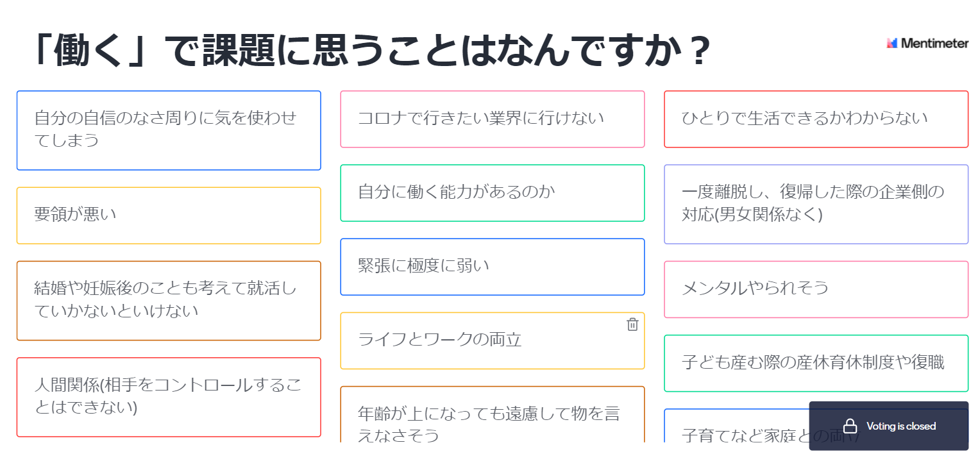The width and height of the screenshot is (980, 454).
Task: Select the コロナで行きたい業界に行けない card
Action: tap(492, 119)
